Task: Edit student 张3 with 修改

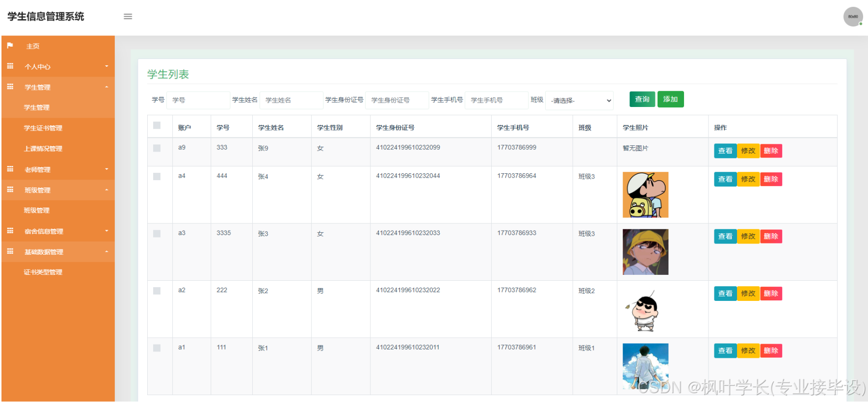Action: click(748, 237)
